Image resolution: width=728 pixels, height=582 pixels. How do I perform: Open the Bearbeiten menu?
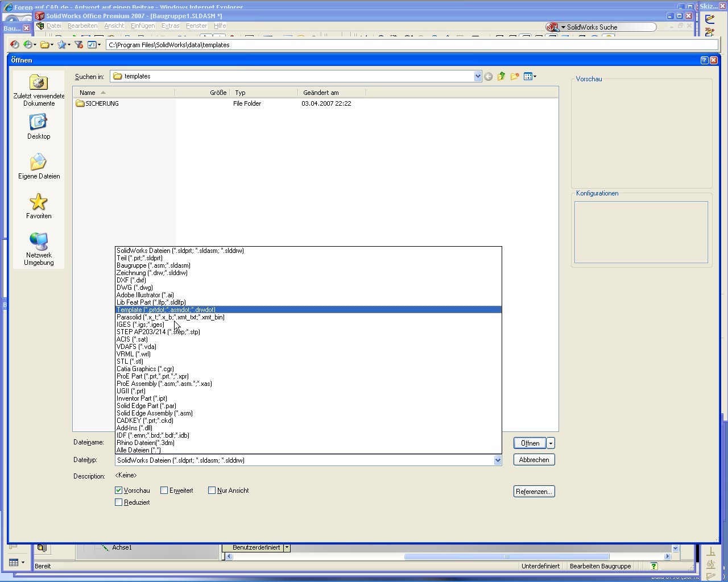[82, 26]
